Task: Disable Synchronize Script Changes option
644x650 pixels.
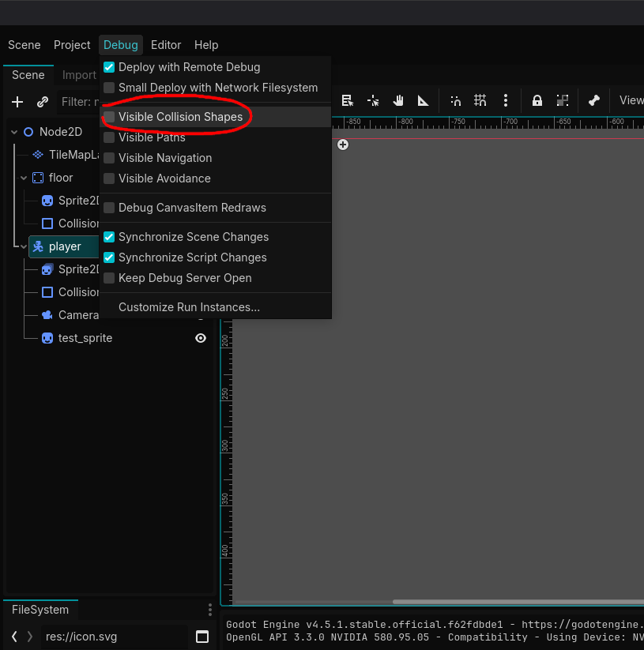Action: 110,257
